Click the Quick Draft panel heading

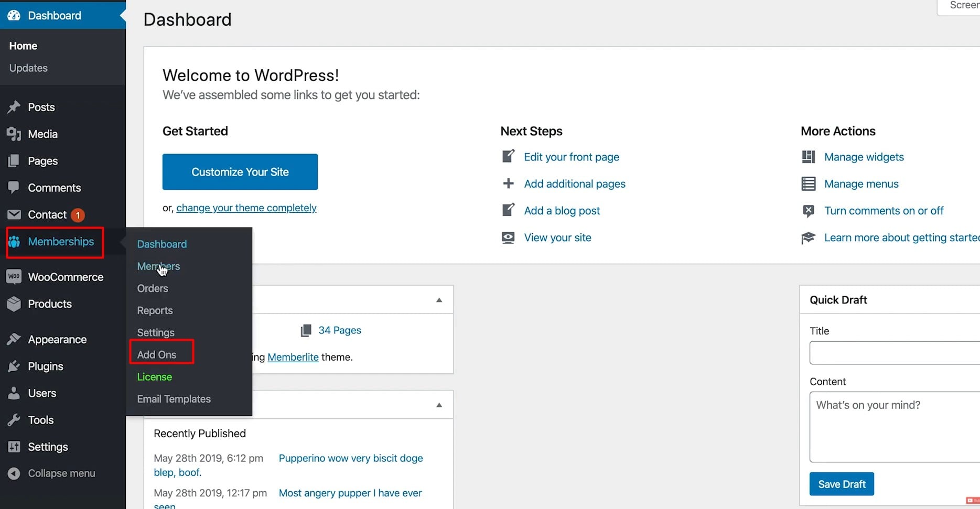[838, 300]
